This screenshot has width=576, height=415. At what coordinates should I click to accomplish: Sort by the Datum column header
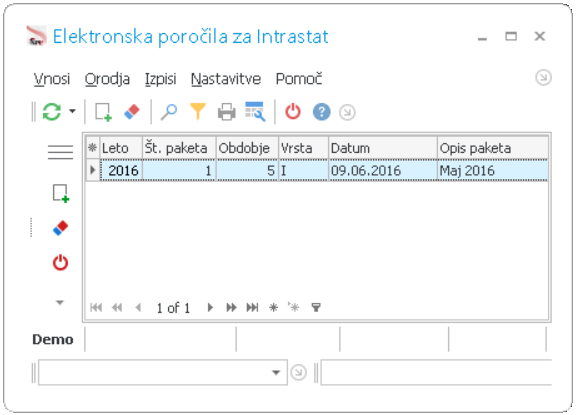point(382,148)
